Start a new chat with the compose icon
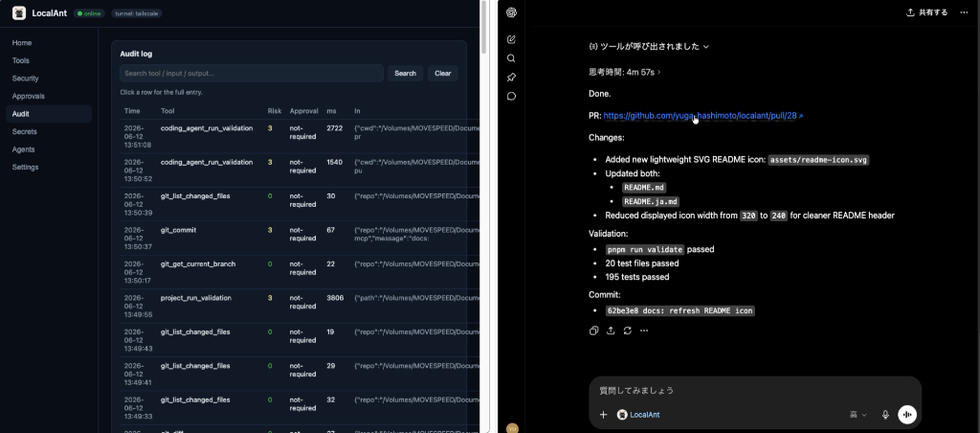 pyautogui.click(x=511, y=39)
